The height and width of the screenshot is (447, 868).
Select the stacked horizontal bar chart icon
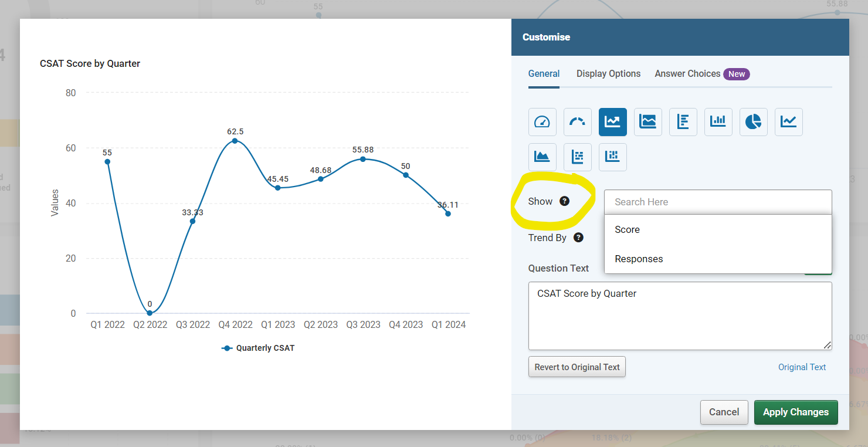577,157
